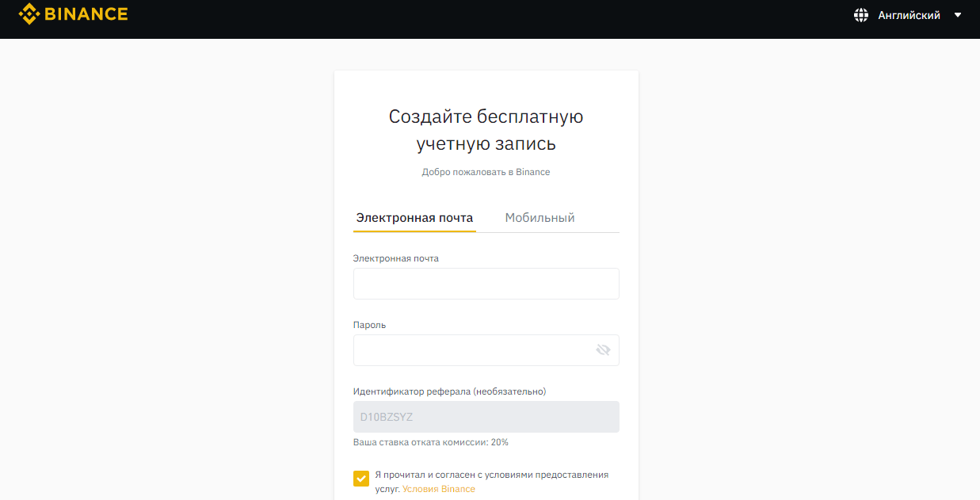980x500 pixels.
Task: Uncheck the terms of service agreement checkbox
Action: (361, 479)
